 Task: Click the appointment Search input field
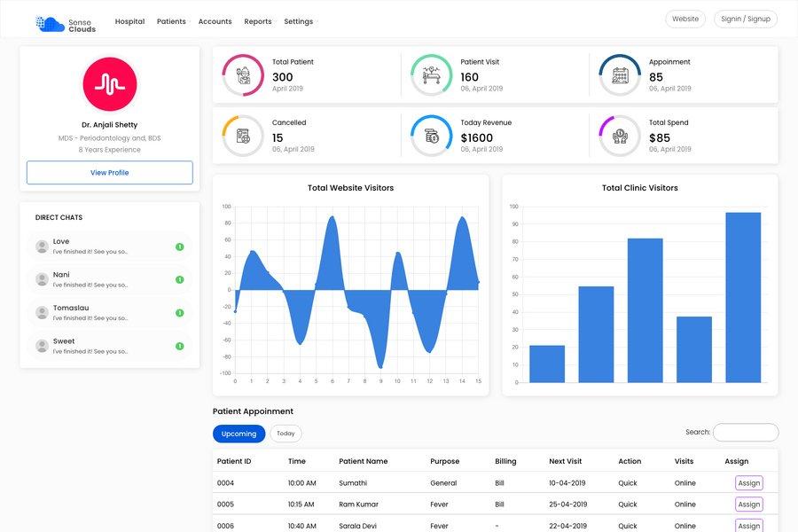746,433
